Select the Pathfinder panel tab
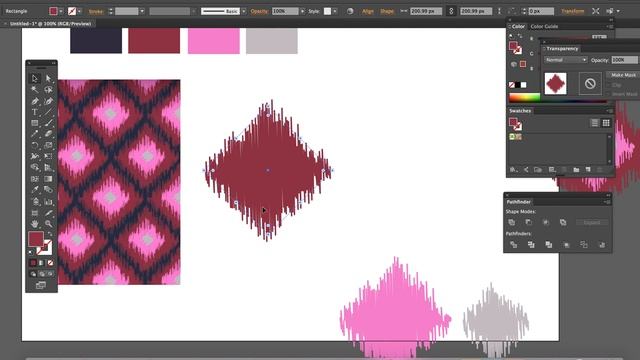Viewport: 640px width, 360px height. point(518,202)
